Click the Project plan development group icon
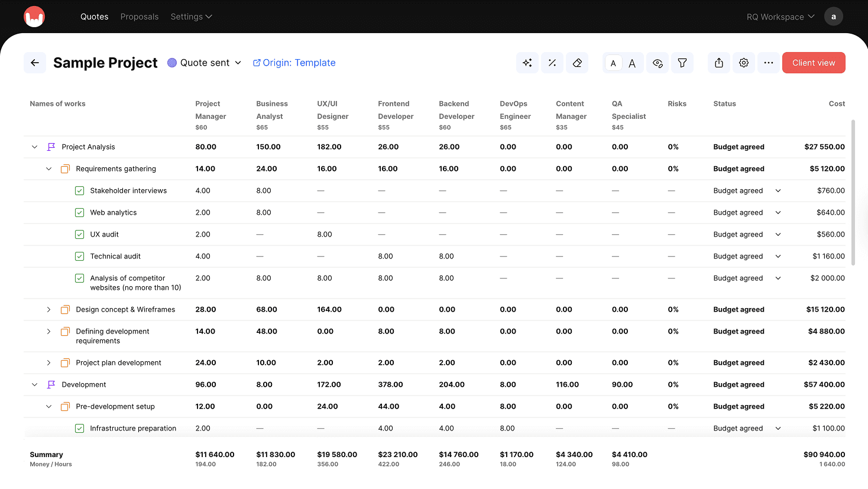868x489 pixels. (x=66, y=362)
